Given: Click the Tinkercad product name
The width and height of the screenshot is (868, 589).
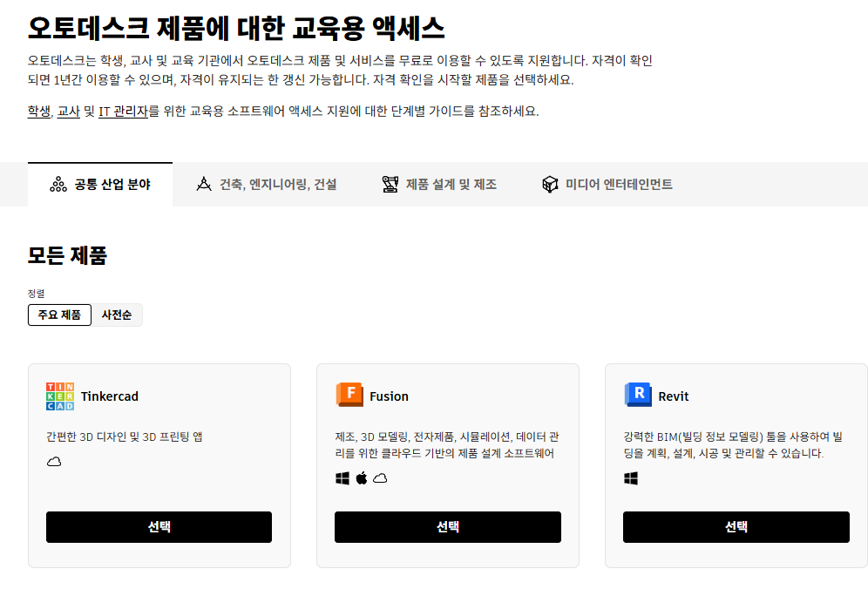Looking at the screenshot, I should [x=110, y=396].
